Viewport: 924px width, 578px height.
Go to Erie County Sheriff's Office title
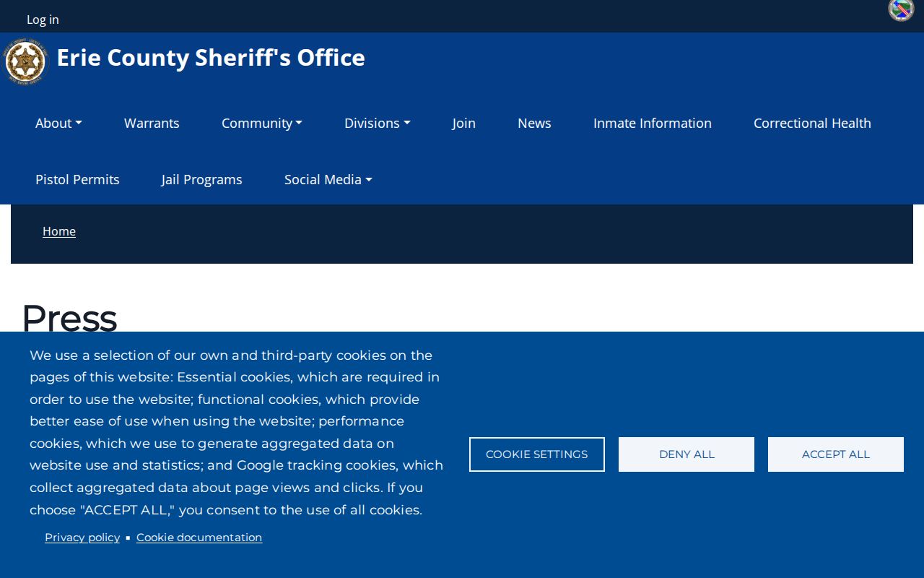tap(211, 57)
